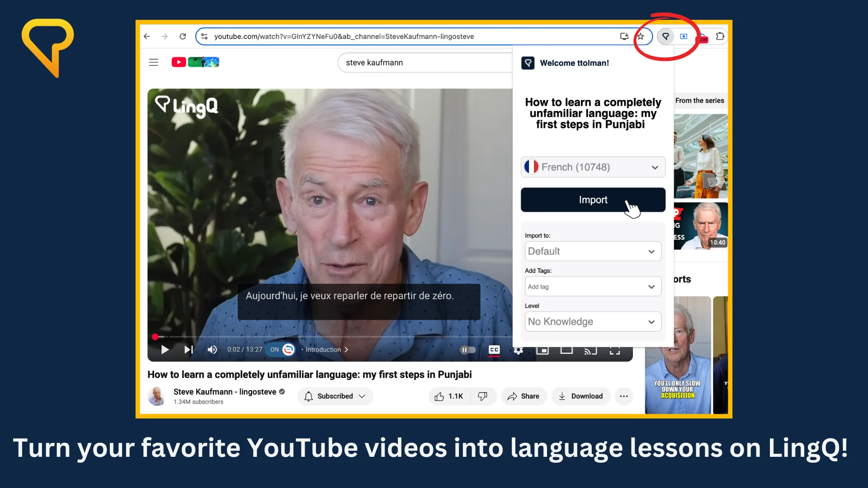
Task: Open the office woman series thumbnail
Action: point(701,156)
